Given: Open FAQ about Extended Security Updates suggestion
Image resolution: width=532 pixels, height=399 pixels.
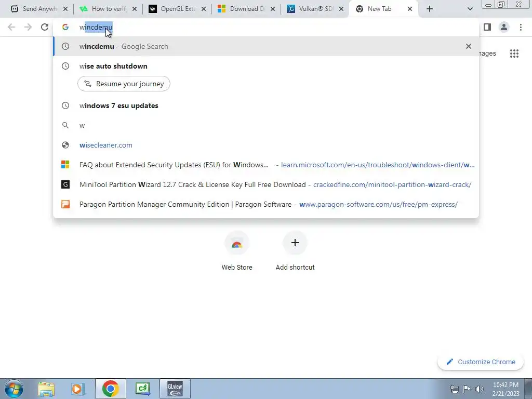Looking at the screenshot, I should click(266, 165).
